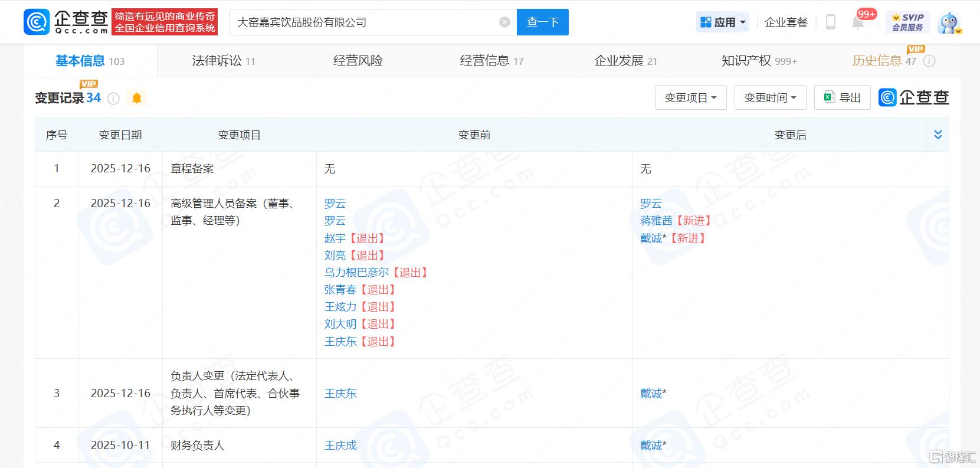Click 罗云 link in the 变更后 column
The height and width of the screenshot is (468, 980).
pos(651,204)
